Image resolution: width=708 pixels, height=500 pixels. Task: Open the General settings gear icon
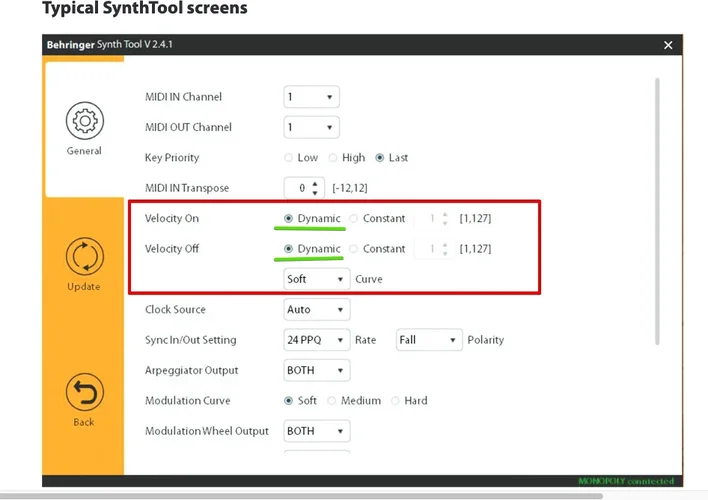[x=84, y=121]
